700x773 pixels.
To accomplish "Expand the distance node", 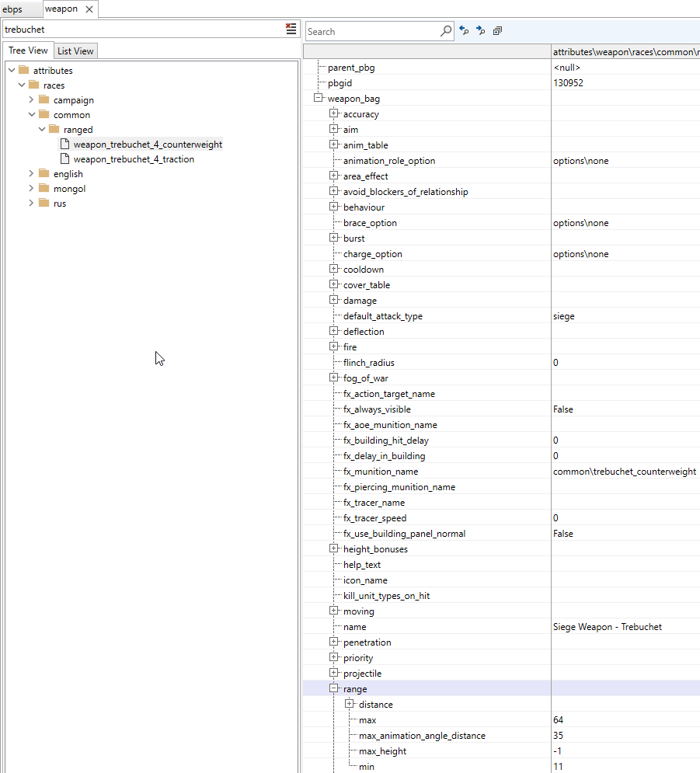I will click(350, 704).
